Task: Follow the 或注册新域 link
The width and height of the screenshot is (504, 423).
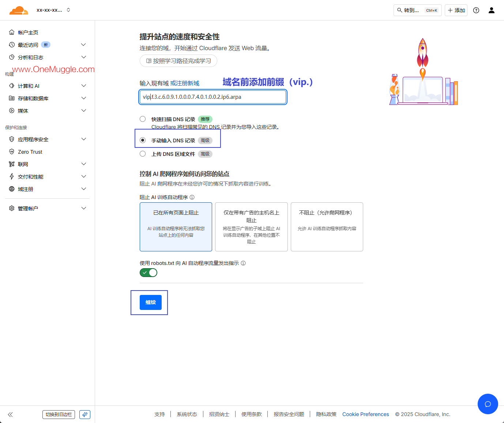Action: click(185, 83)
